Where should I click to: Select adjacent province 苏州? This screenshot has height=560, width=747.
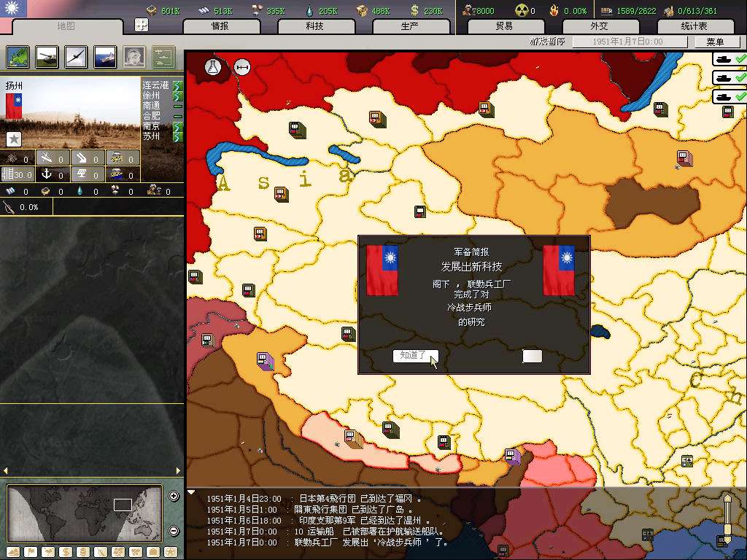click(152, 136)
